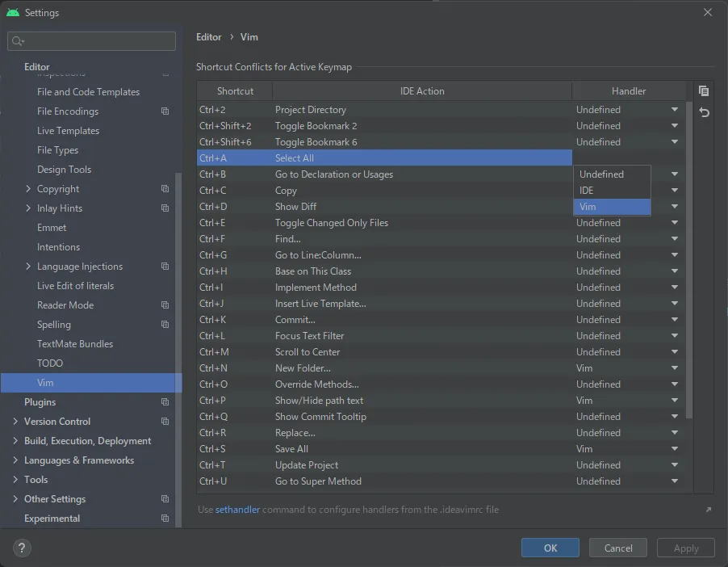Click the search magnifier icon in search field

pyautogui.click(x=19, y=41)
